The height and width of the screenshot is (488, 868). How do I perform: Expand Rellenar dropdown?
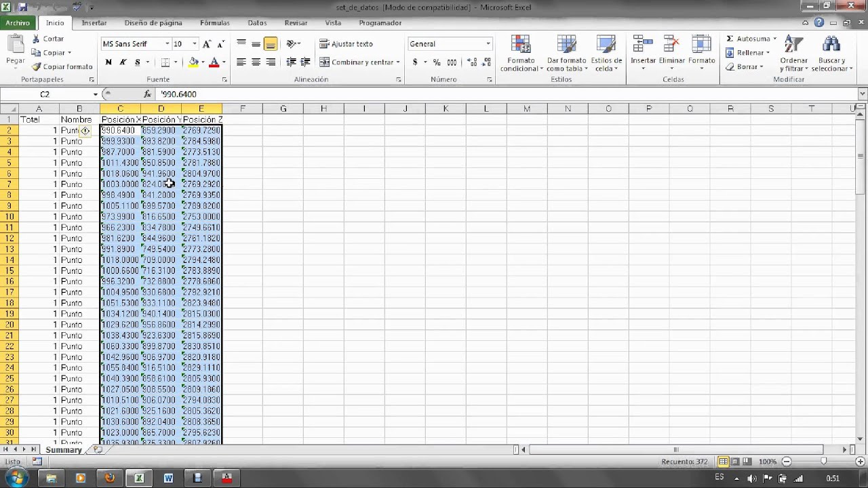tap(768, 53)
